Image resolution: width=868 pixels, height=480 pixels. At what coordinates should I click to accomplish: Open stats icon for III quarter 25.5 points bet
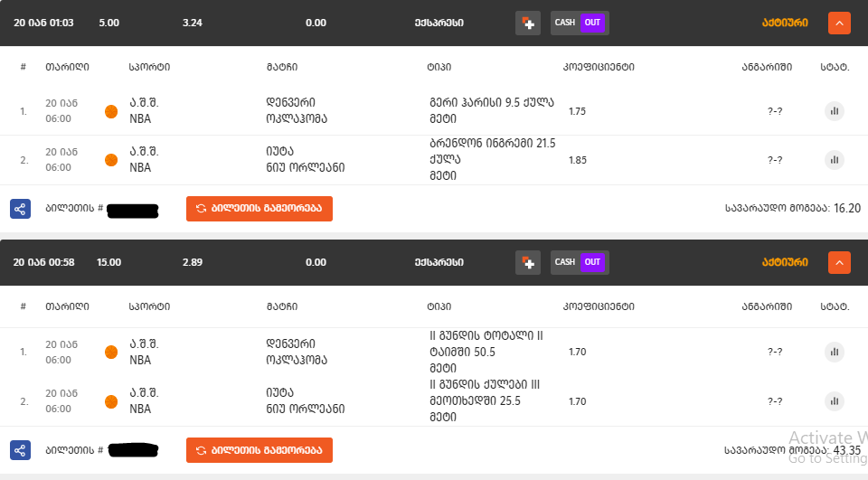point(834,401)
